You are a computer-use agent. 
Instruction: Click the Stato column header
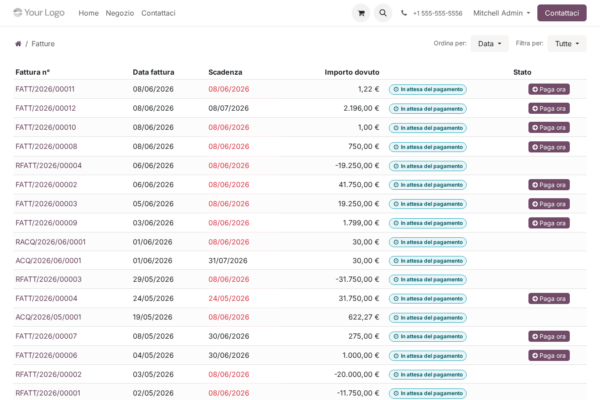pos(522,72)
